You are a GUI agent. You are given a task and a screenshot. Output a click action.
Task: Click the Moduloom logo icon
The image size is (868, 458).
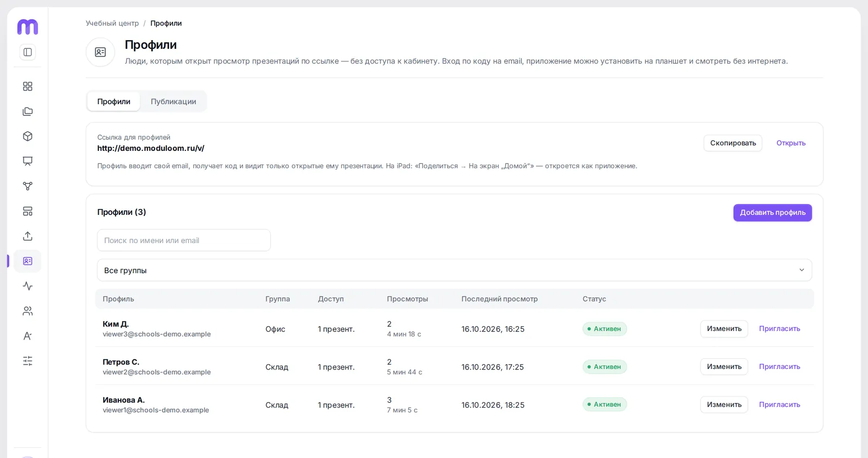(x=28, y=27)
